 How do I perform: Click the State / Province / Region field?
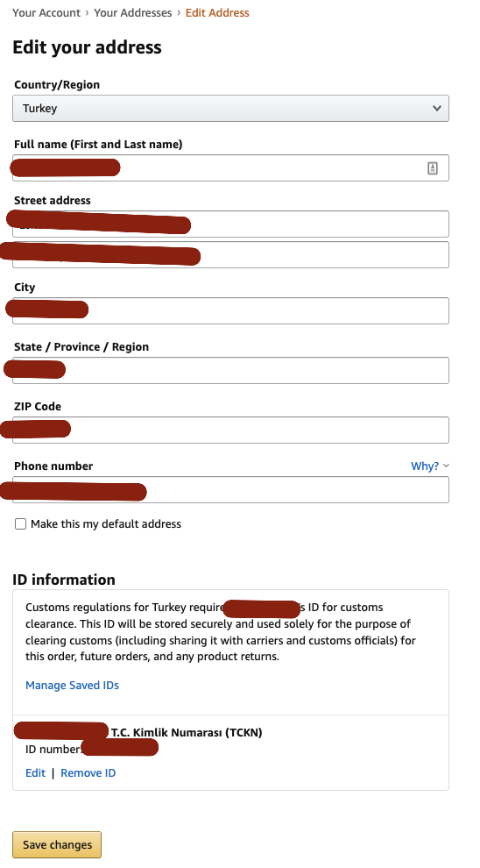(230, 370)
